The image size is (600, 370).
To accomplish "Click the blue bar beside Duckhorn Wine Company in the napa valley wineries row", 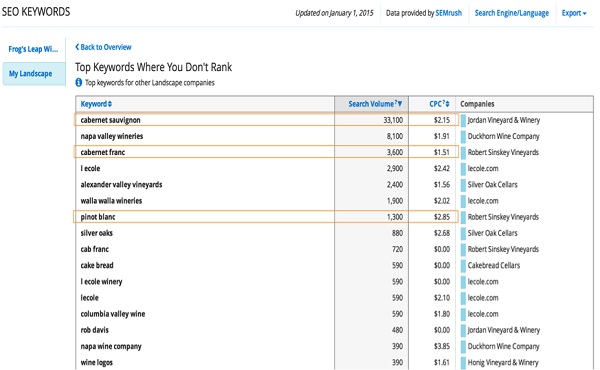I will [463, 136].
